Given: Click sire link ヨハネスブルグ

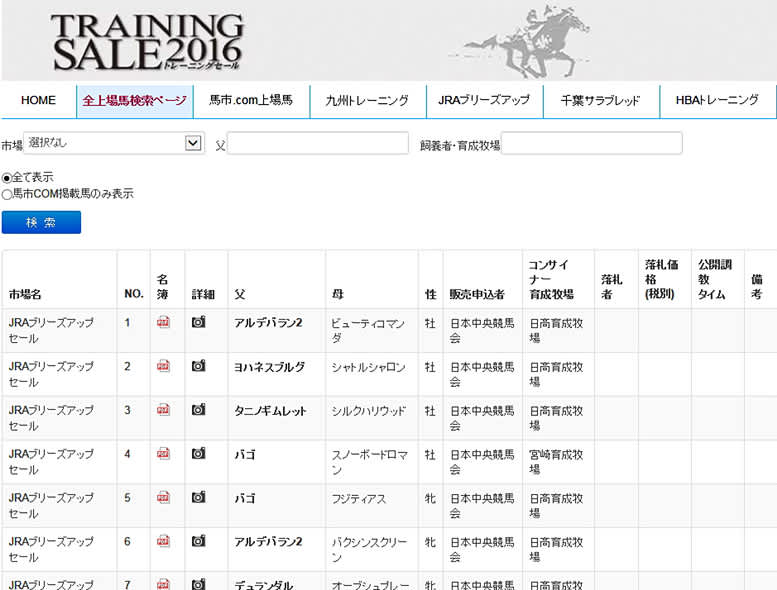Looking at the screenshot, I should 270,367.
